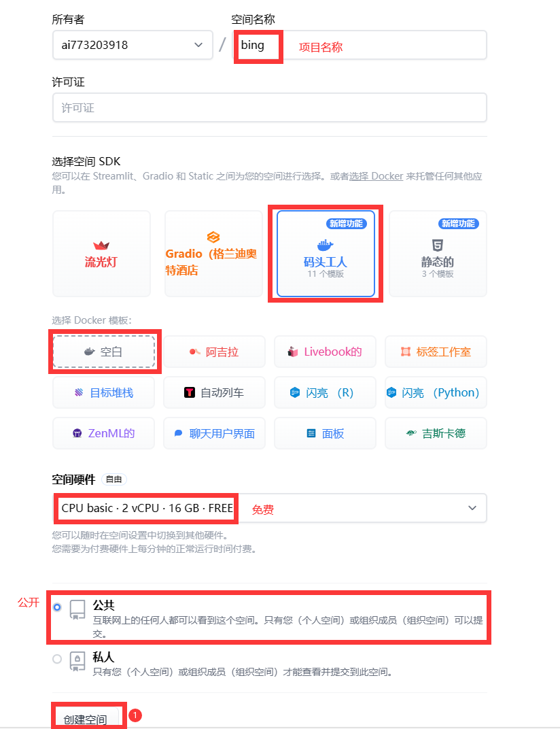Open the 选择 Docker link

coord(376,176)
